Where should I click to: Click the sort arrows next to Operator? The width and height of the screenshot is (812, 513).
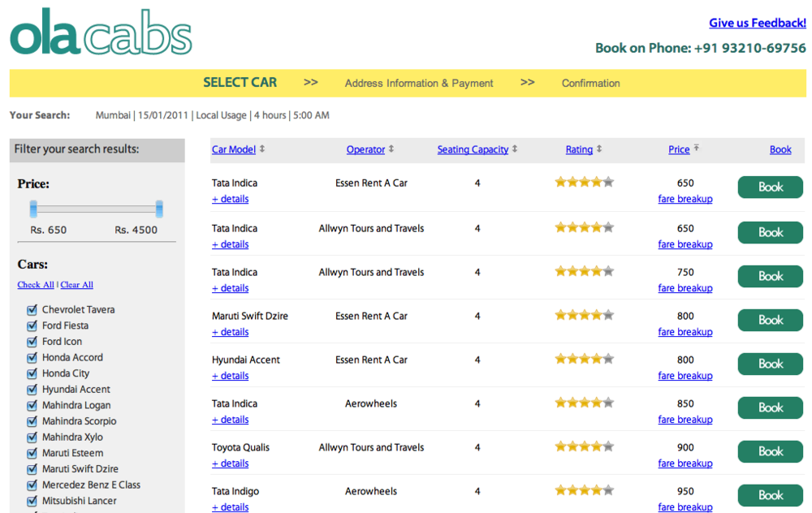click(x=391, y=149)
